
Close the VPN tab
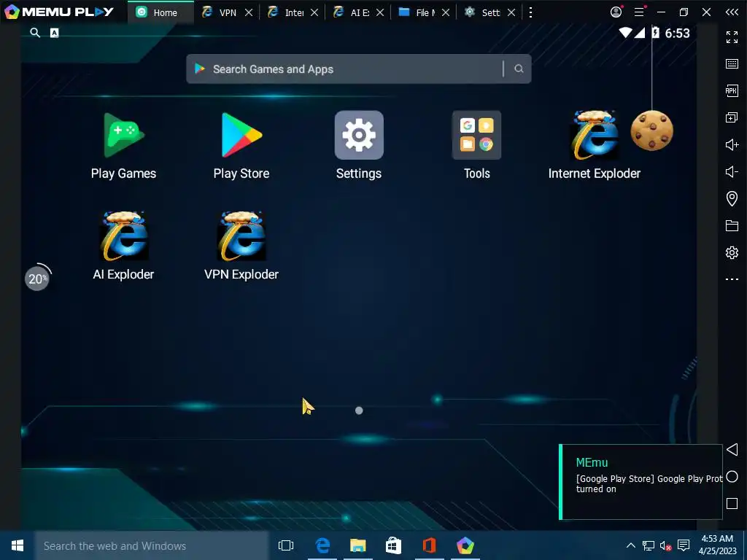point(249,13)
